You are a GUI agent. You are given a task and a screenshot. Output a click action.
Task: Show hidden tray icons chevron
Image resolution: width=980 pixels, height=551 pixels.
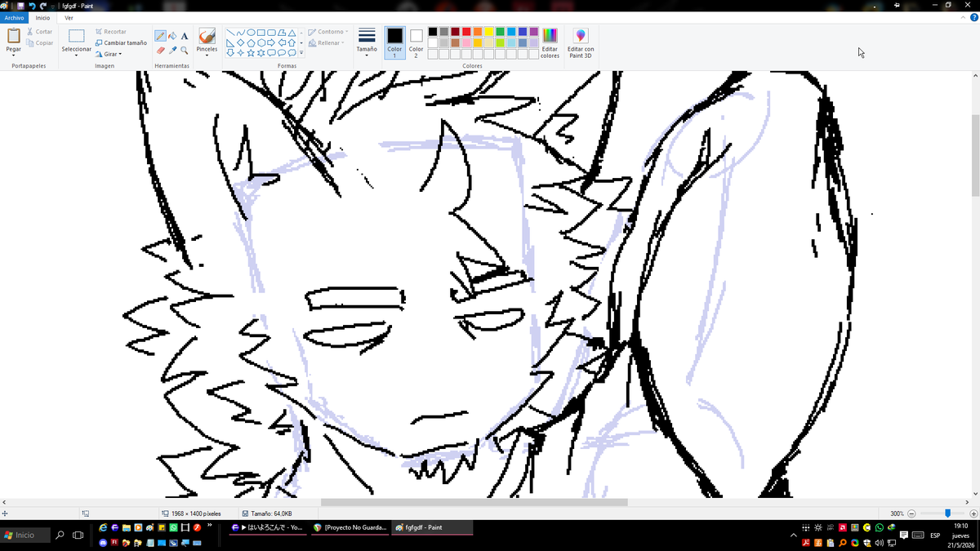click(x=794, y=535)
